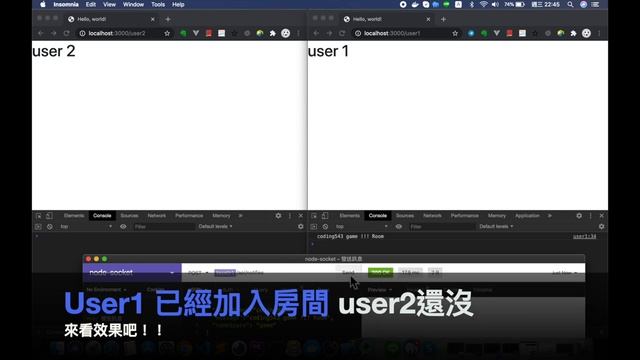
Task: Click the 200 OK status badge
Action: pyautogui.click(x=380, y=273)
